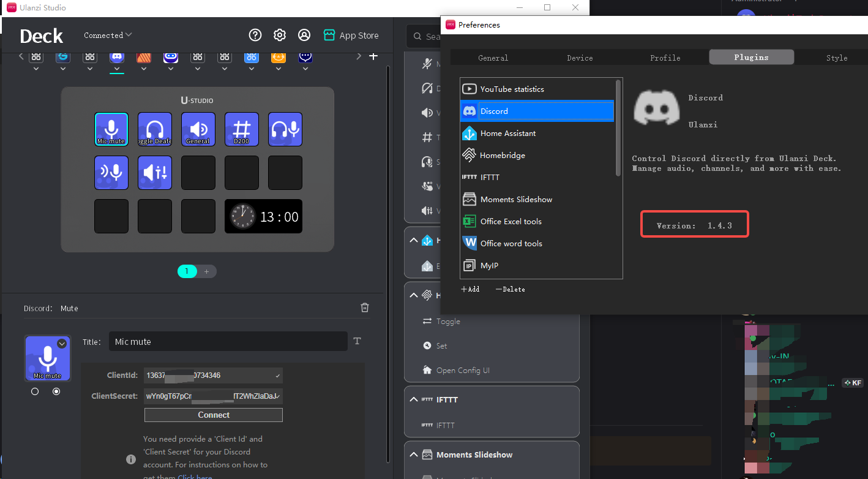Image resolution: width=868 pixels, height=479 pixels.
Task: Collapse the IFTTT plugin section
Action: click(x=413, y=399)
